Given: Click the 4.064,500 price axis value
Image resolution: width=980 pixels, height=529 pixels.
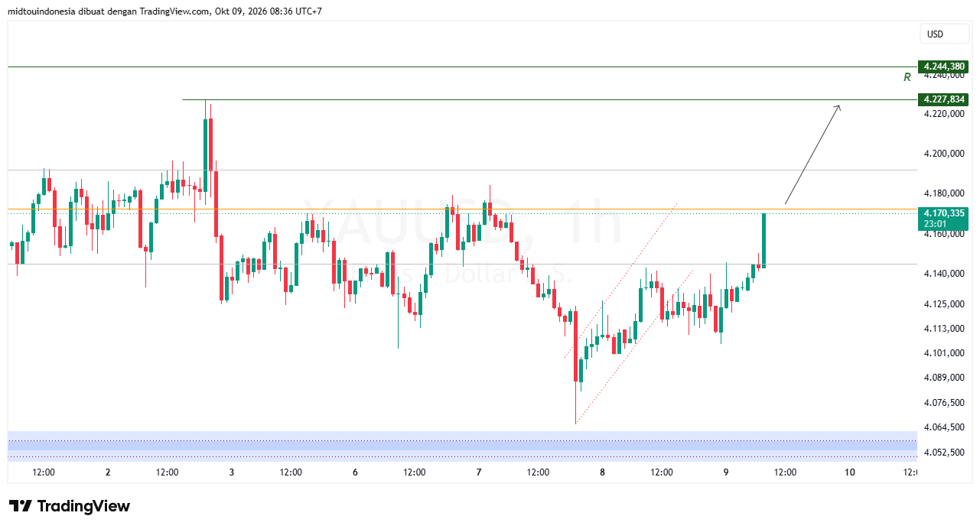Looking at the screenshot, I should click(944, 427).
